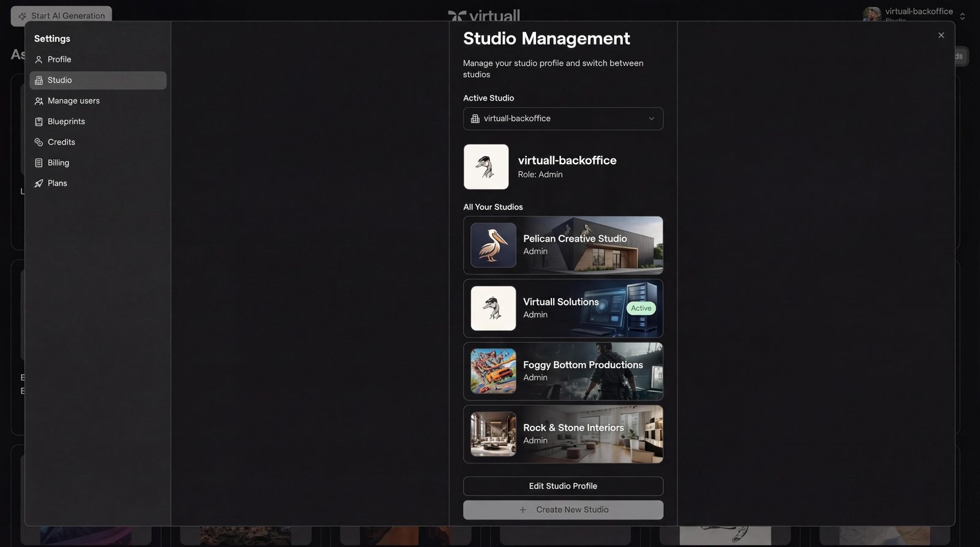Click sparkle icon on Start AI Generation
This screenshot has width=980, height=547.
[x=22, y=16]
